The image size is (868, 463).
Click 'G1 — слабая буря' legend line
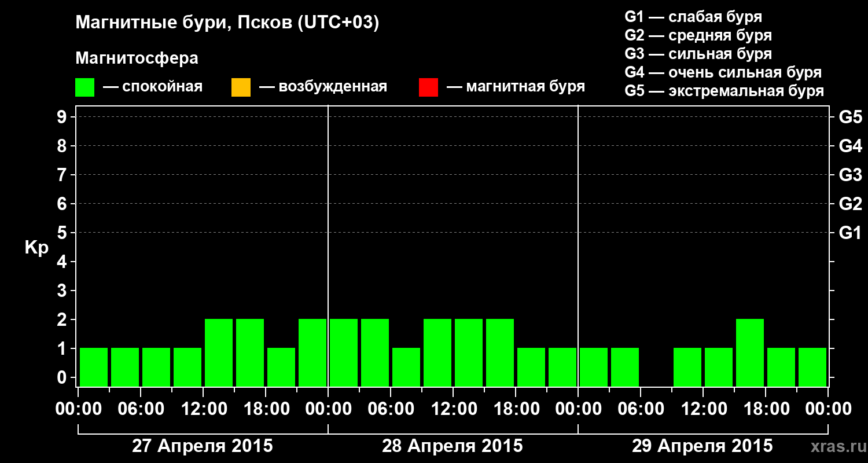click(x=693, y=17)
